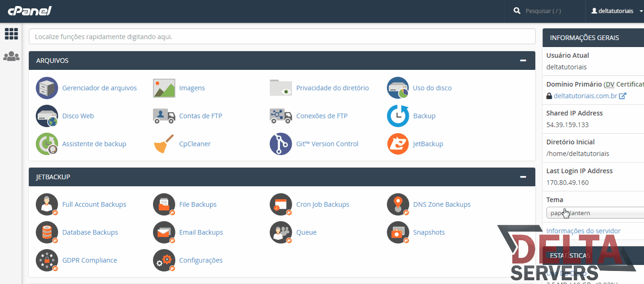Open the CpCleaner broom icon
The height and width of the screenshot is (284, 644).
pos(164,144)
